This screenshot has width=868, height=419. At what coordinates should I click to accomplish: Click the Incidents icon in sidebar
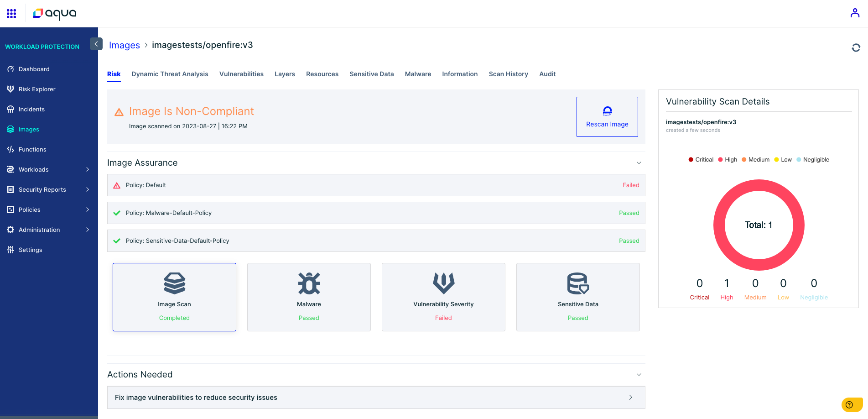coord(10,109)
